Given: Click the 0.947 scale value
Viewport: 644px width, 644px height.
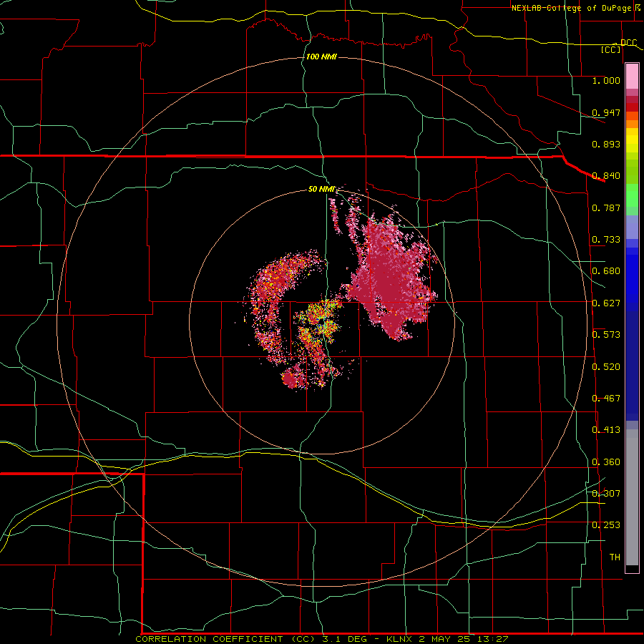Looking at the screenshot, I should pyautogui.click(x=606, y=112).
